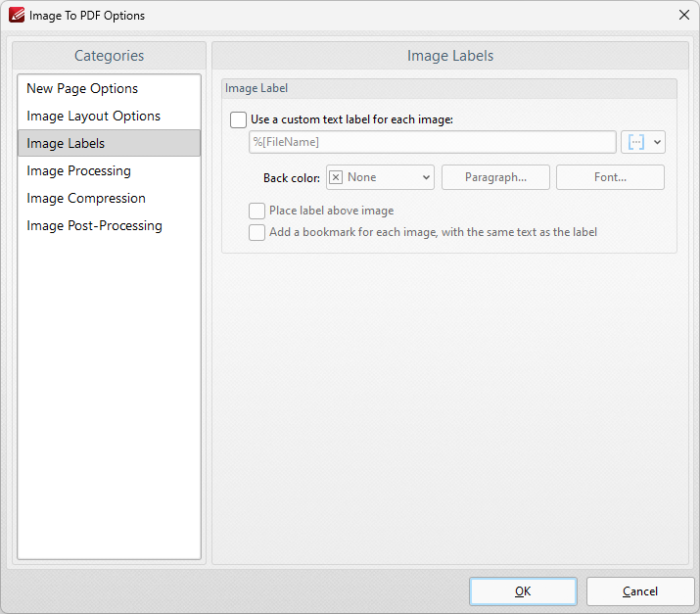Confirm with the OK button
Viewport: 700px width, 614px height.
(523, 591)
